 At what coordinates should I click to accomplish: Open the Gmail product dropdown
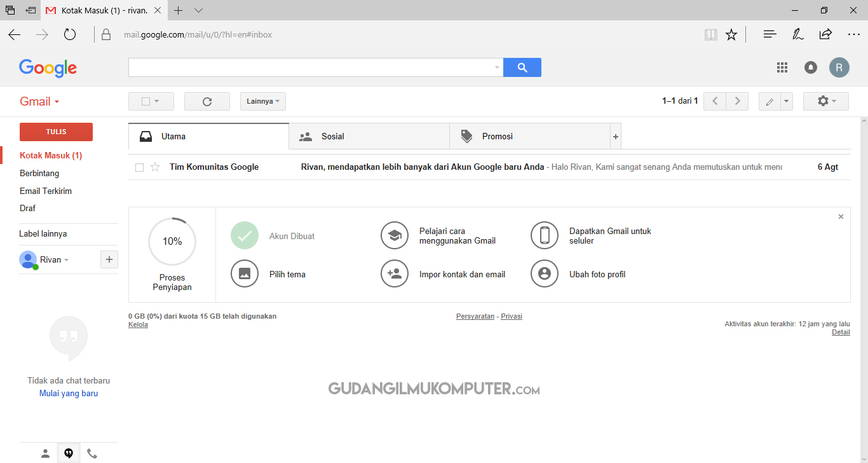coord(39,102)
